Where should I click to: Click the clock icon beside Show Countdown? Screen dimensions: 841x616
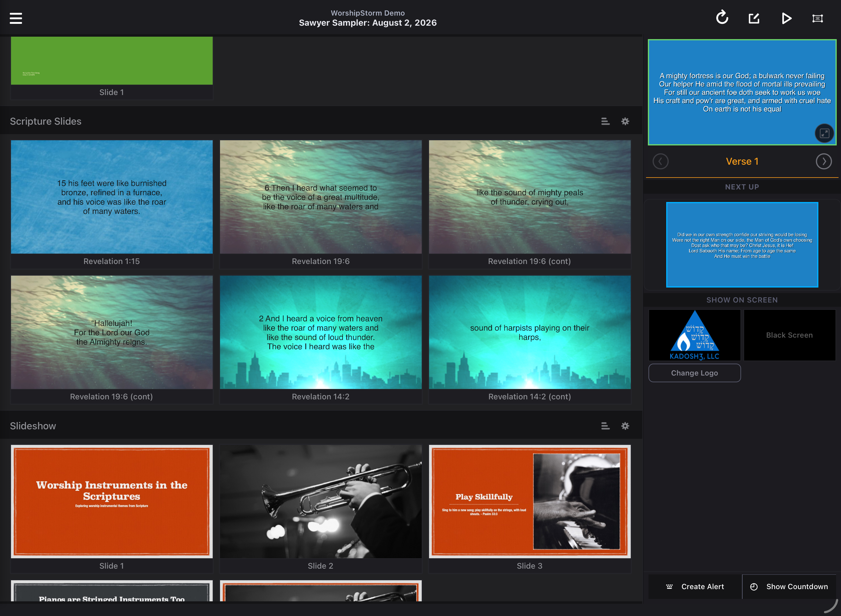tap(754, 587)
